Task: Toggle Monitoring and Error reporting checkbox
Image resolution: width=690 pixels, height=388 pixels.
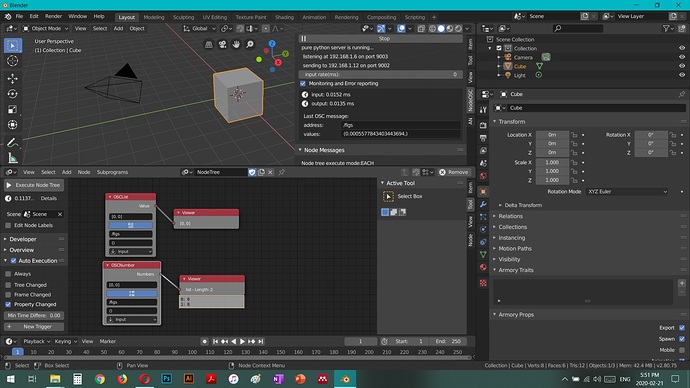Action: tap(303, 84)
